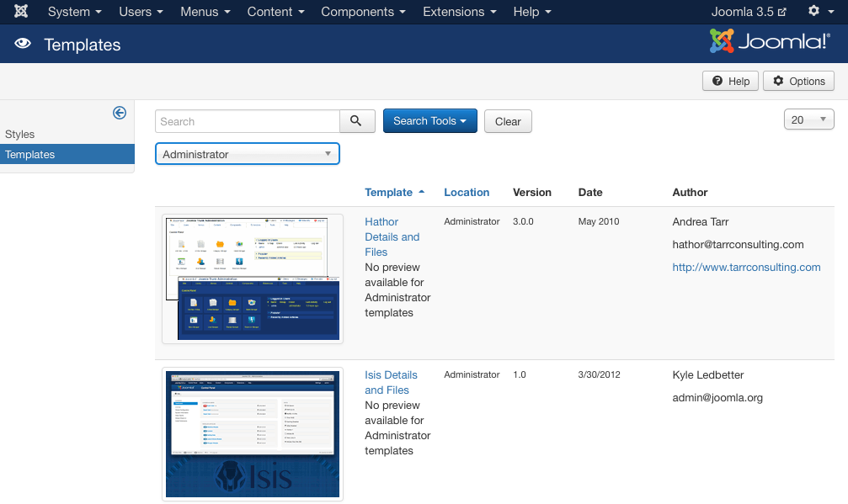848x504 pixels.
Task: Open Isis Details and Files link
Action: (x=391, y=383)
